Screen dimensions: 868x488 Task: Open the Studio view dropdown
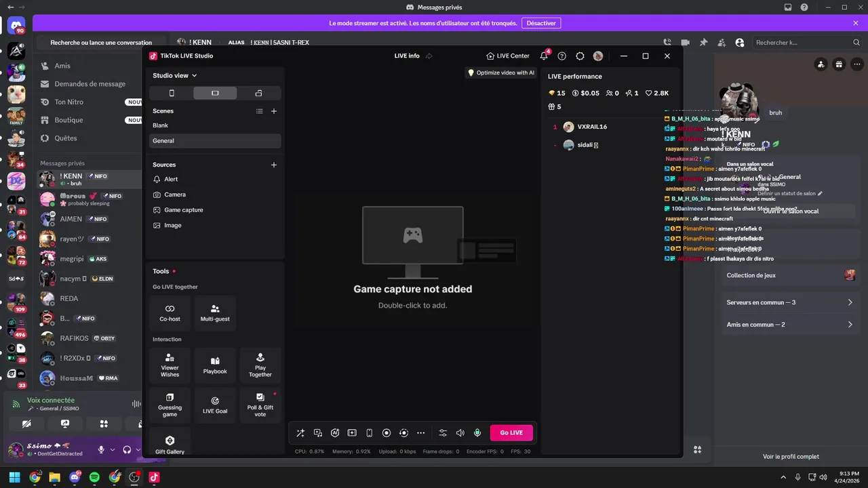click(x=175, y=75)
